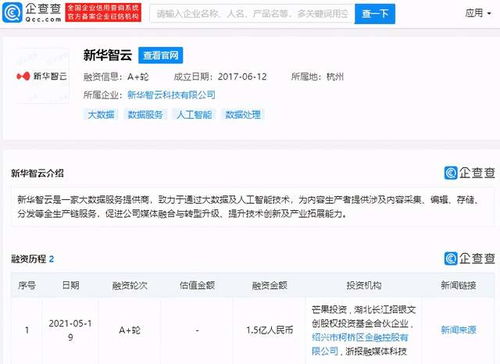
Task: Open the 应用 dropdown menu
Action: coord(478,13)
